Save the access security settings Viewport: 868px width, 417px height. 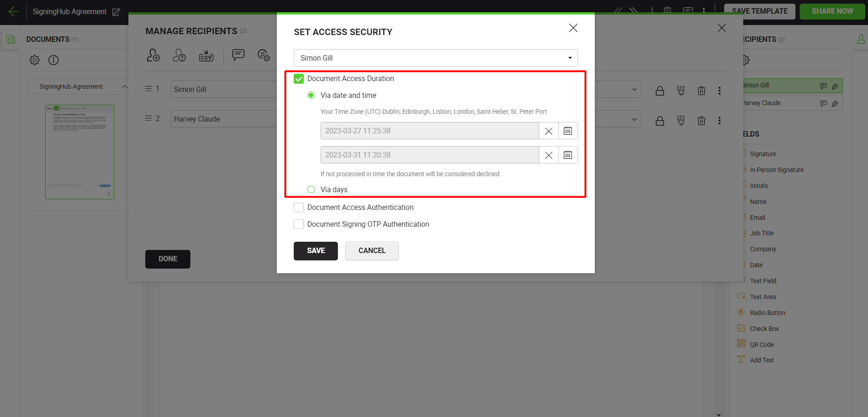316,251
